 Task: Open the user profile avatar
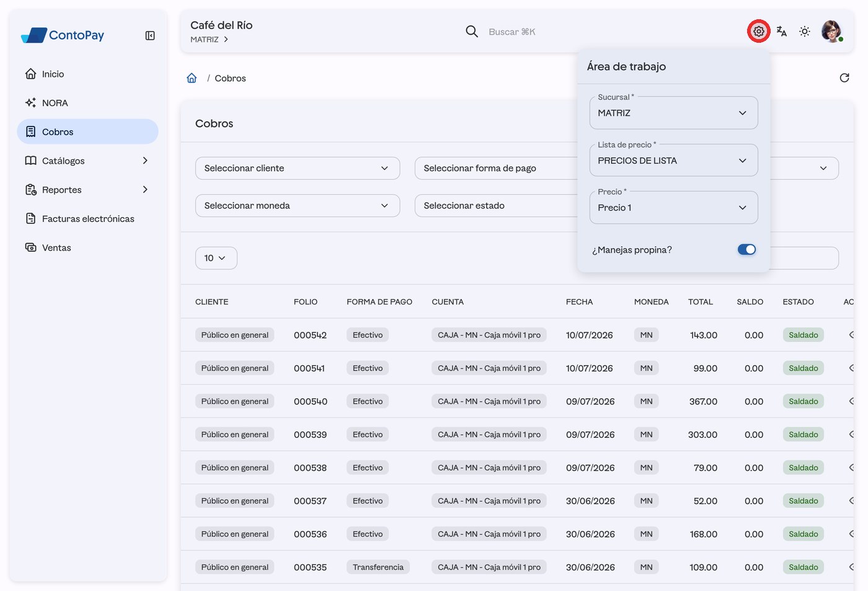[831, 31]
